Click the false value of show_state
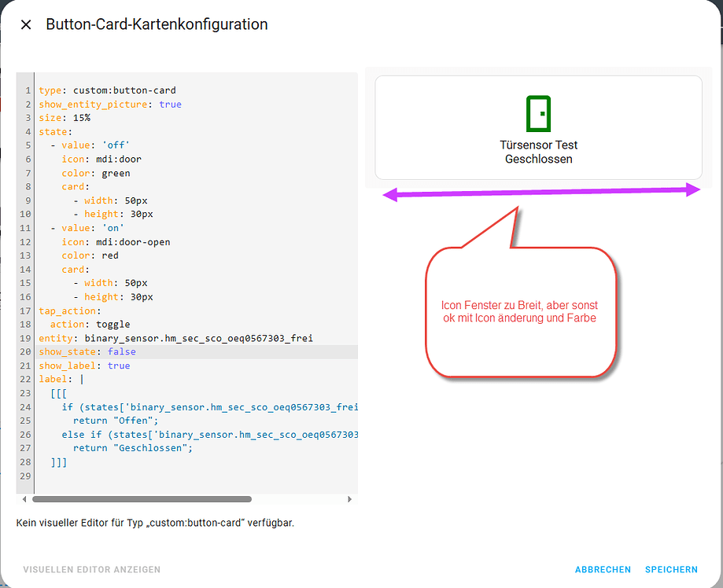The image size is (723, 588). [x=121, y=351]
